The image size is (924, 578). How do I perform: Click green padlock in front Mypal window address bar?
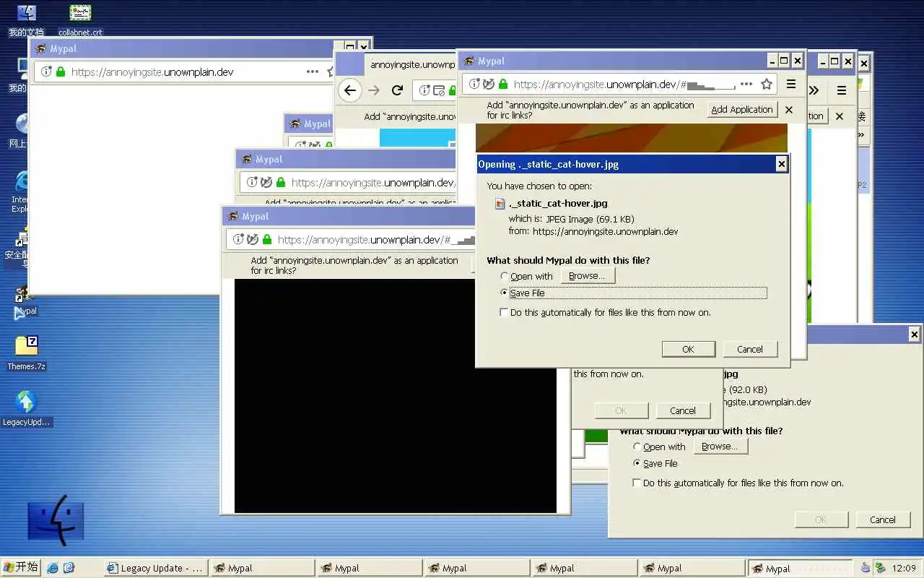pos(503,84)
